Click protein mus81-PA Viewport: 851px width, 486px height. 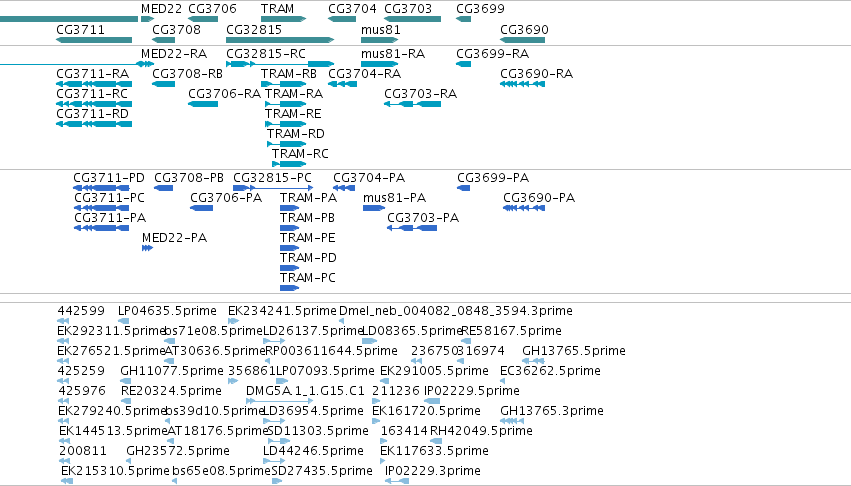[x=395, y=198]
